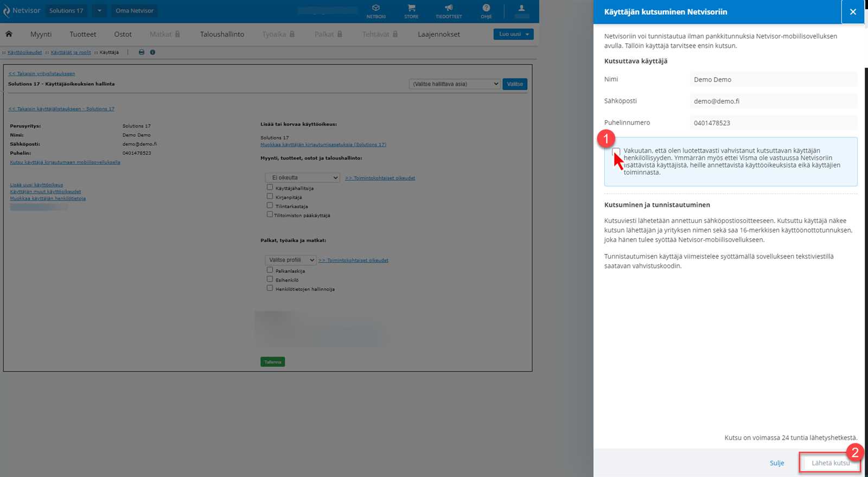The height and width of the screenshot is (477, 868).
Task: Click lock icon next to Palkat
Action: (340, 34)
